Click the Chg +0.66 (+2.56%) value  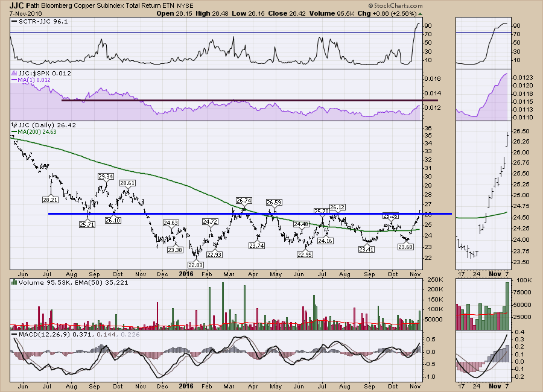click(387, 13)
